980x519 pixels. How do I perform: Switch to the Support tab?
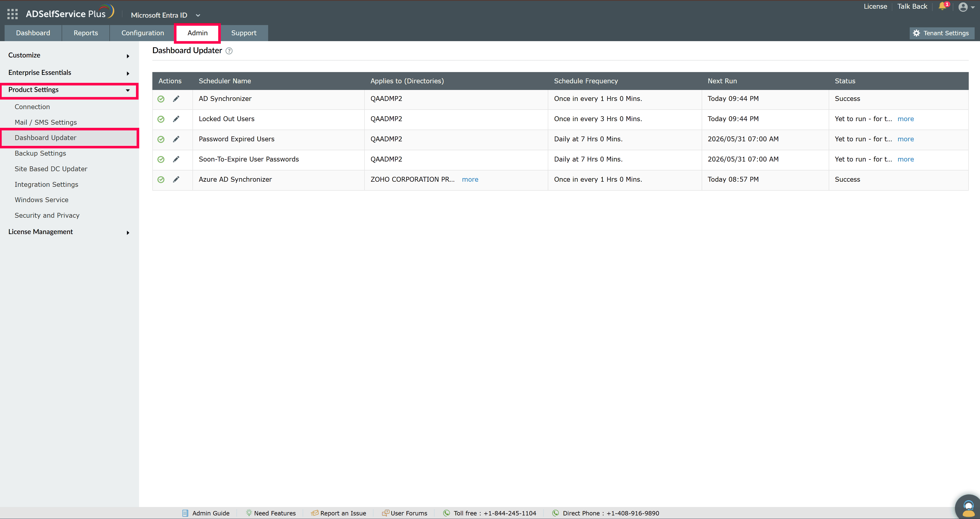244,33
